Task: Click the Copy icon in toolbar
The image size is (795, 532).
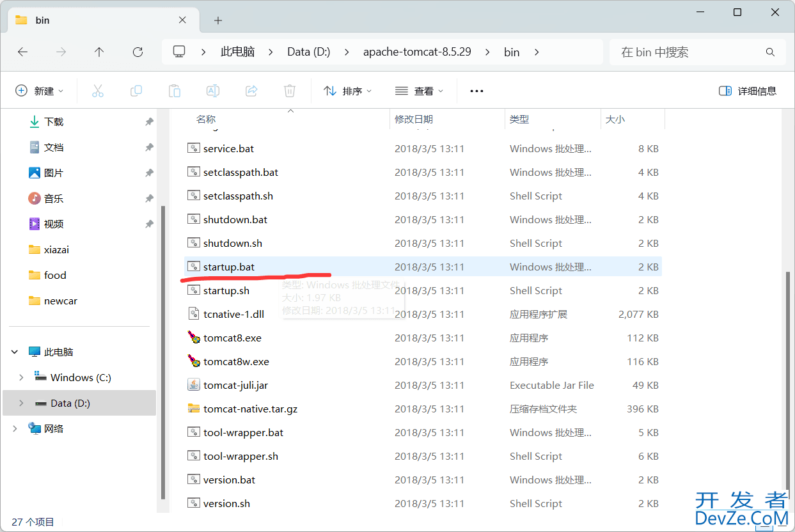Action: coord(136,91)
